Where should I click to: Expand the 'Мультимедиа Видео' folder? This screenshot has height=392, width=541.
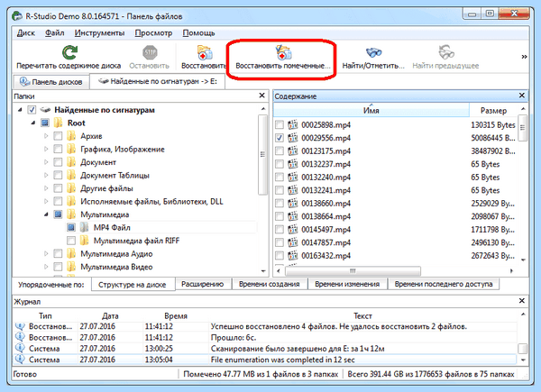point(46,267)
